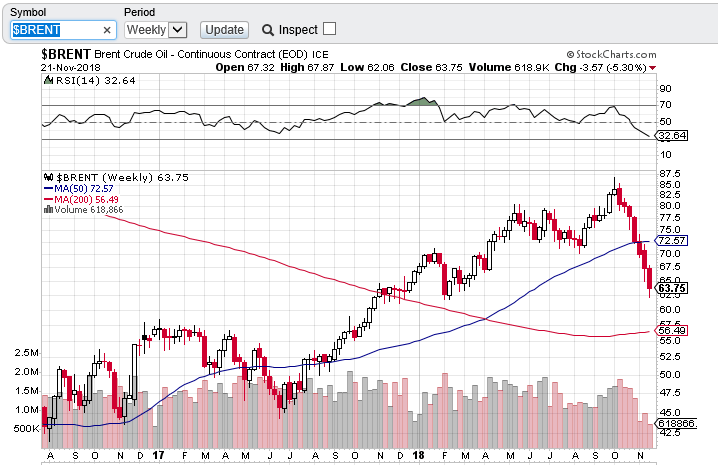The height and width of the screenshot is (465, 718).
Task: Click the Volume 618,866 legend text
Action: pos(89,210)
